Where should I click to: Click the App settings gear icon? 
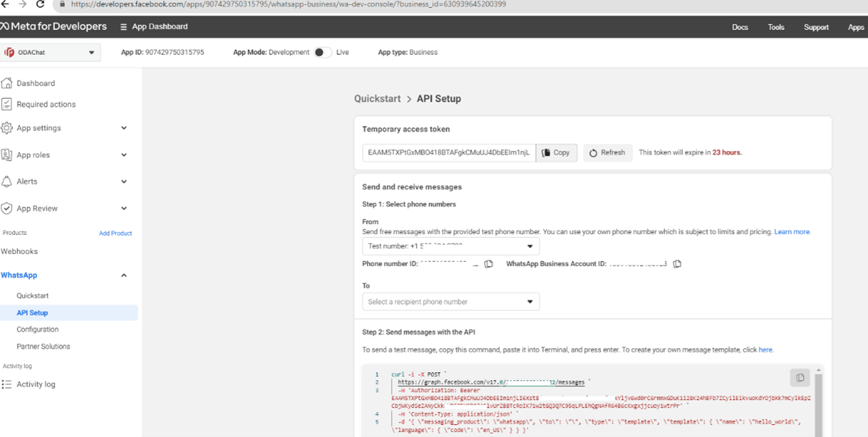[6, 128]
